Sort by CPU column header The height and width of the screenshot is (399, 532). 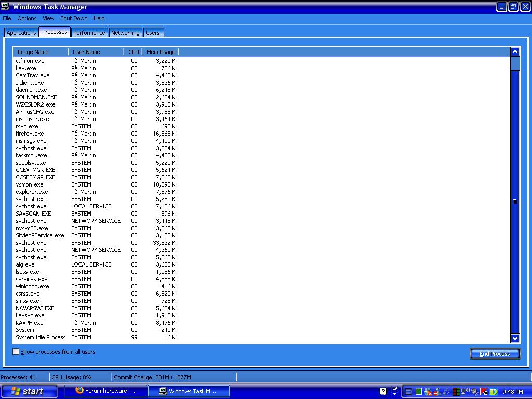click(134, 52)
